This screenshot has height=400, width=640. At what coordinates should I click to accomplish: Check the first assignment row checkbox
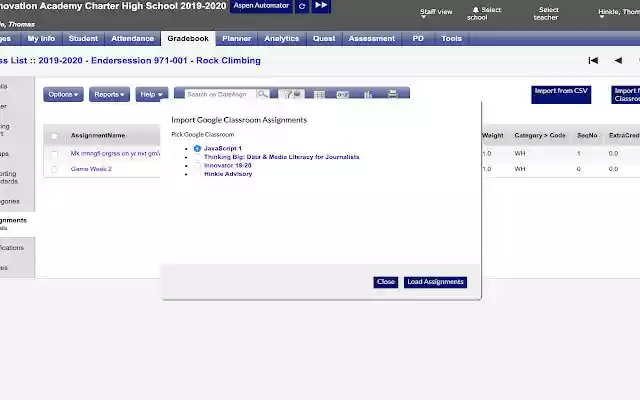pyautogui.click(x=54, y=153)
